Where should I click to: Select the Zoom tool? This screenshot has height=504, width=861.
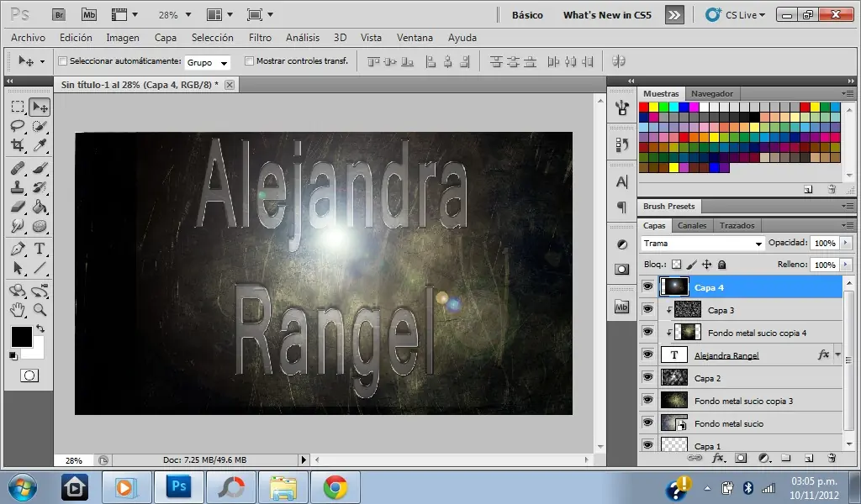click(x=40, y=307)
